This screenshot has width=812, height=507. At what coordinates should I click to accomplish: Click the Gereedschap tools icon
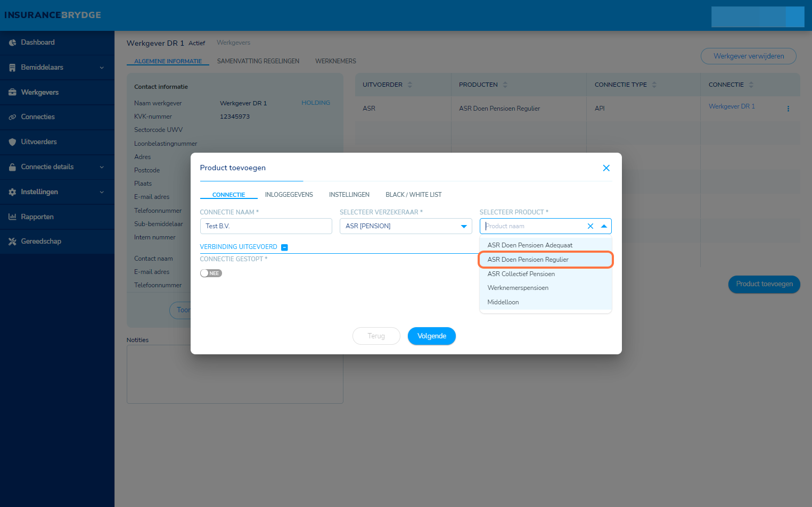tap(12, 242)
